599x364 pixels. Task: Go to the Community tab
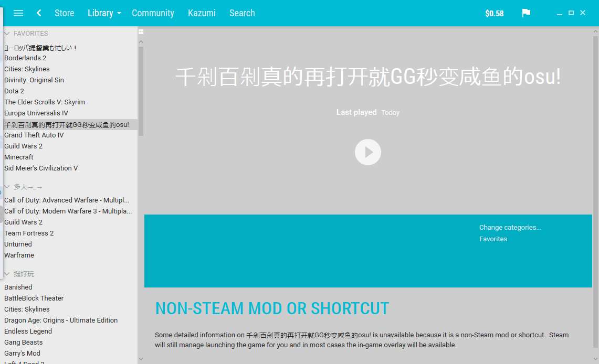(153, 13)
